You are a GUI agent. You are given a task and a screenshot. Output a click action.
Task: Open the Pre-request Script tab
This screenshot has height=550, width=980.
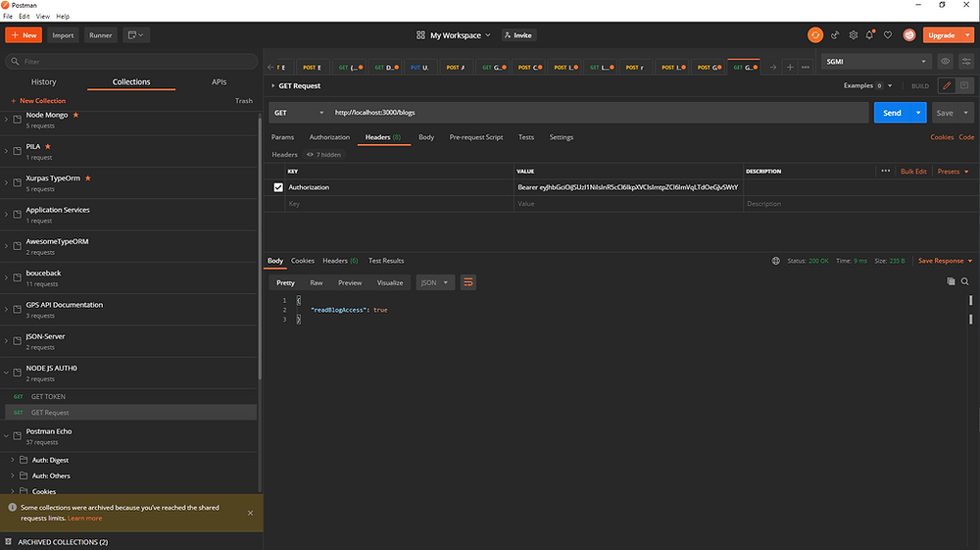coord(475,137)
